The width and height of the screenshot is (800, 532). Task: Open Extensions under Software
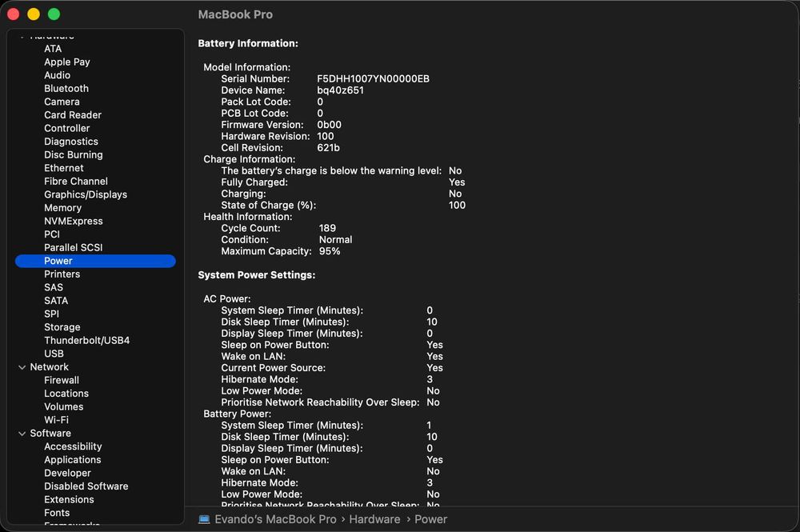69,499
